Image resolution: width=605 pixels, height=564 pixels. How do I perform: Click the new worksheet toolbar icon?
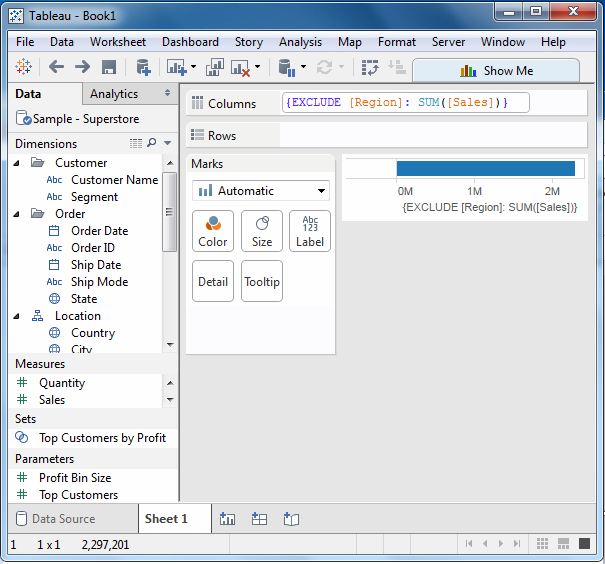pos(176,67)
